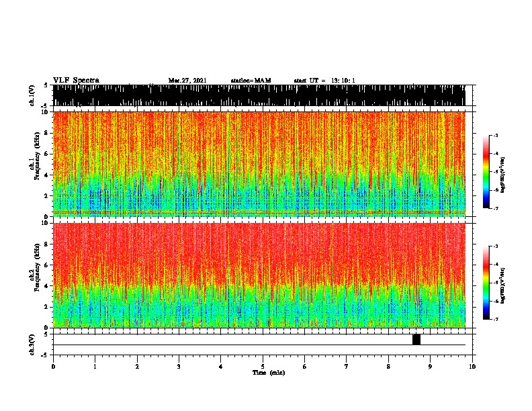
Task: Click time axis tick label "2"
Action: 137,367
